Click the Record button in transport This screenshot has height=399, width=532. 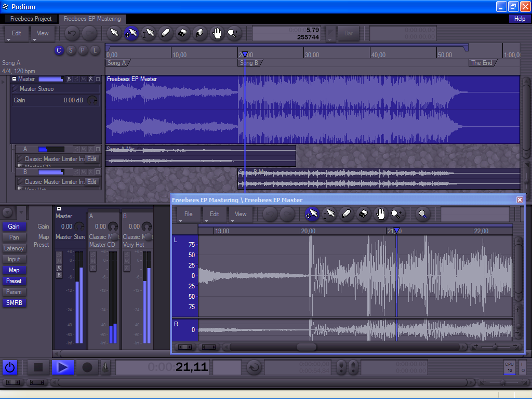[87, 367]
